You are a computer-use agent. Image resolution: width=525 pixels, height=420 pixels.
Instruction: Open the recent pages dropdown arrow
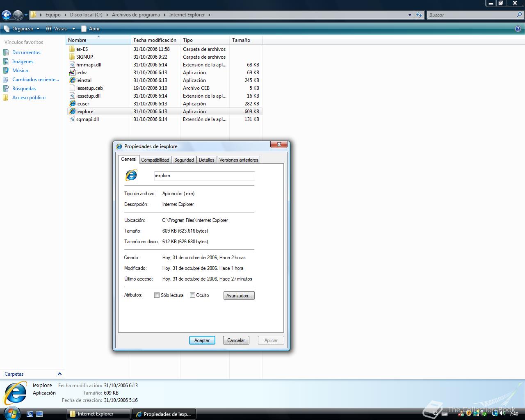(x=26, y=15)
